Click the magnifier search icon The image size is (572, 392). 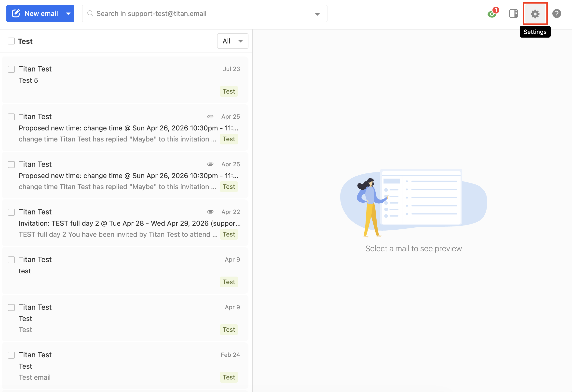tap(90, 13)
